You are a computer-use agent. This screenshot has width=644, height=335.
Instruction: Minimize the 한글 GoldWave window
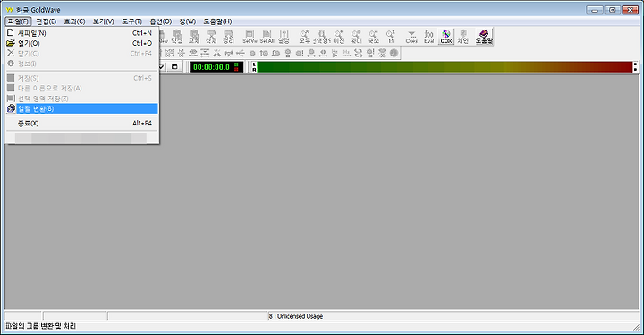pyautogui.click(x=595, y=10)
